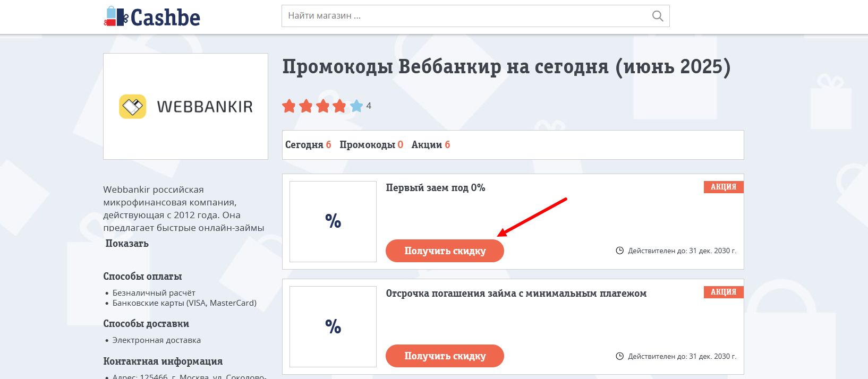
Task: Switch to the 'Сегодня 6' tab
Action: tap(308, 144)
